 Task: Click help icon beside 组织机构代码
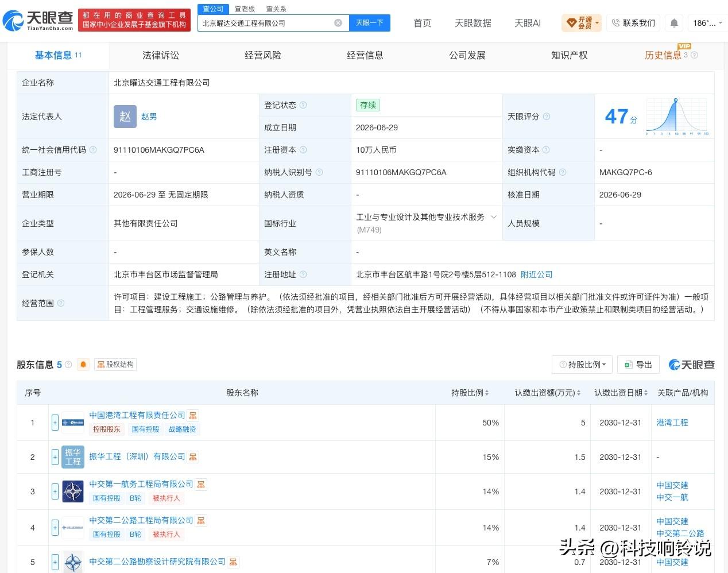563,172
